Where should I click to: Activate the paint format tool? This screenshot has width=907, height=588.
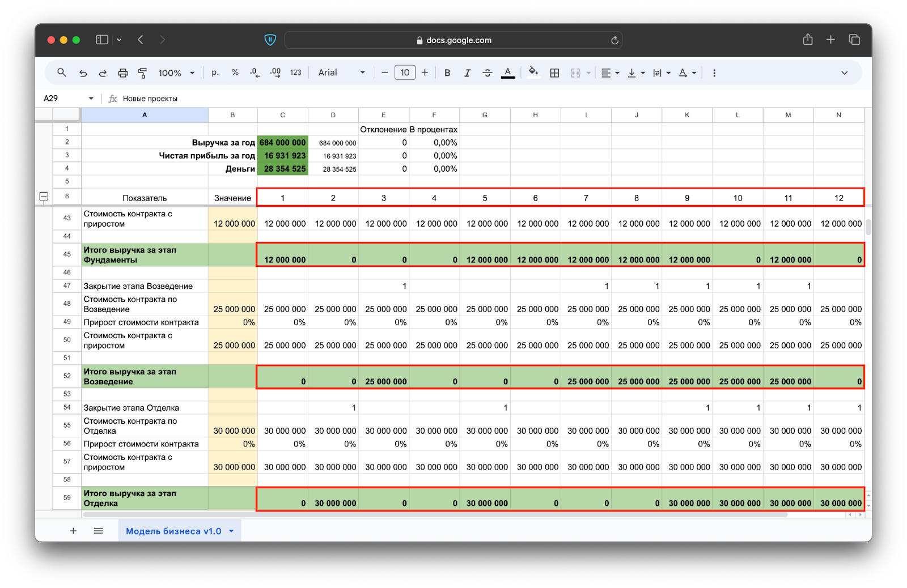pyautogui.click(x=142, y=73)
